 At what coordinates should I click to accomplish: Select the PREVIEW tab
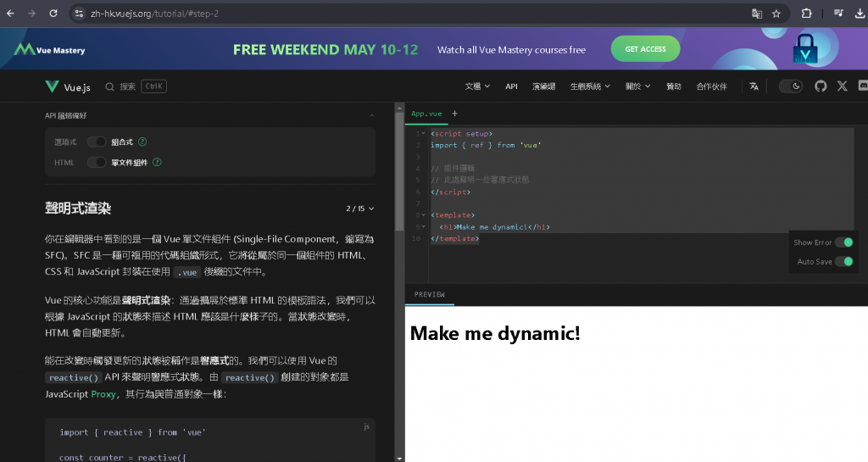[430, 294]
